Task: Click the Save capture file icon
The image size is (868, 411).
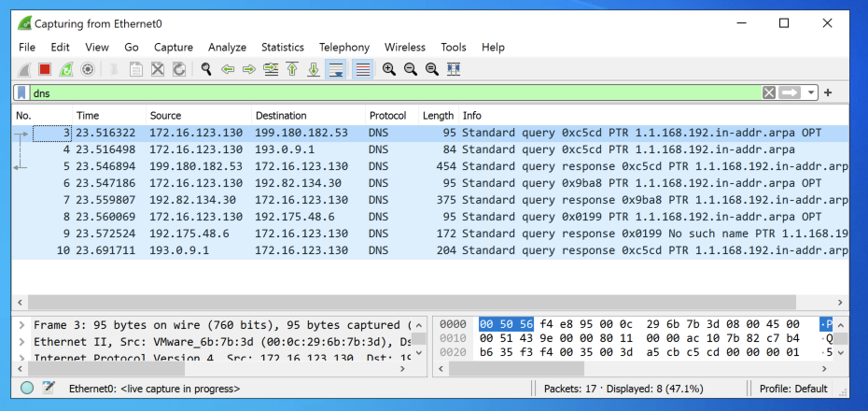Action: (x=136, y=69)
